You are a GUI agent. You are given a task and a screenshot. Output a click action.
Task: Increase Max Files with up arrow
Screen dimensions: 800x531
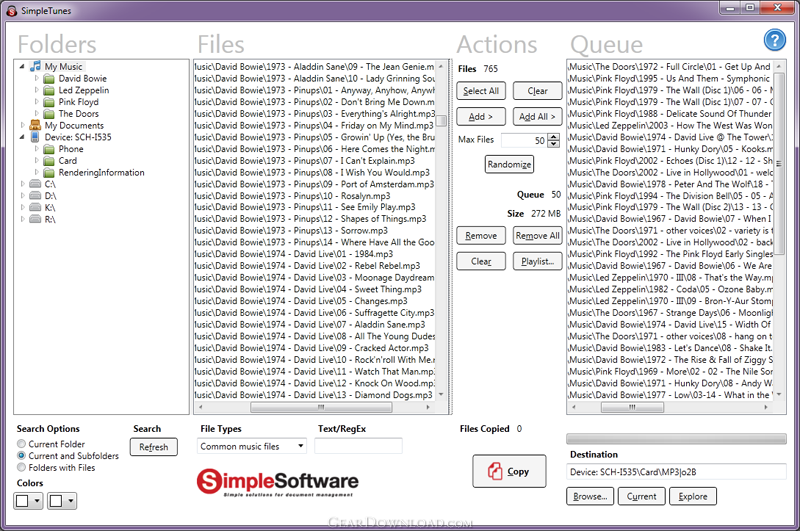554,137
